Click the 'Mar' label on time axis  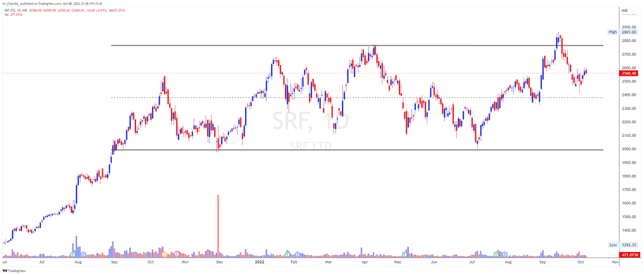pyautogui.click(x=328, y=263)
